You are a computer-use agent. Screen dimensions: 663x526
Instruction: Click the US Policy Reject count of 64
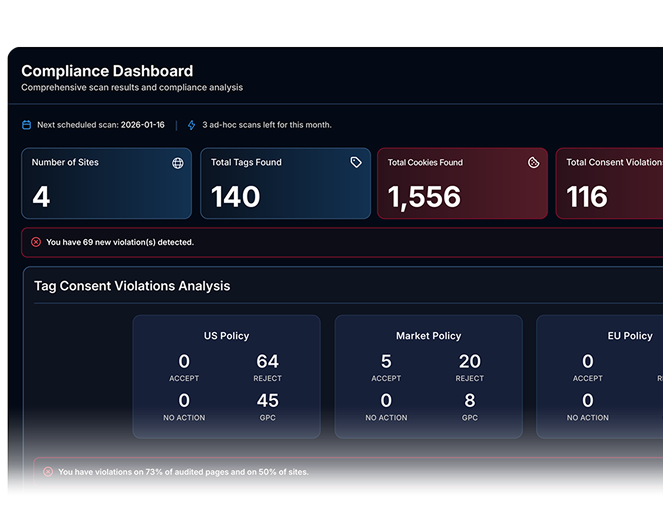268,361
